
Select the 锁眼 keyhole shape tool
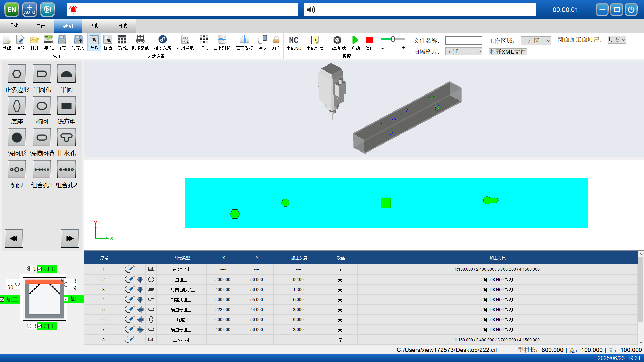pos(17,170)
